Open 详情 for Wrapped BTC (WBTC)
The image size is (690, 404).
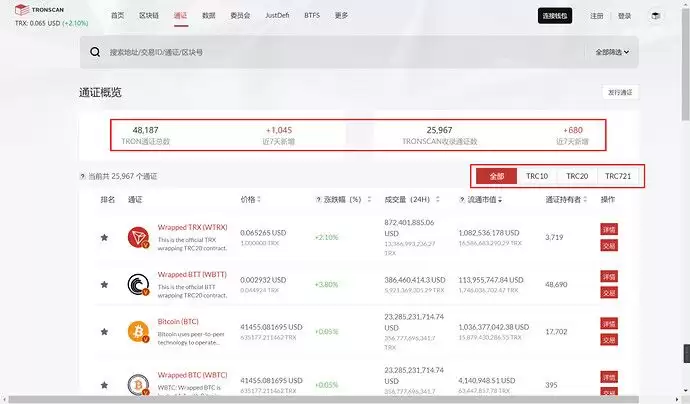tap(609, 377)
